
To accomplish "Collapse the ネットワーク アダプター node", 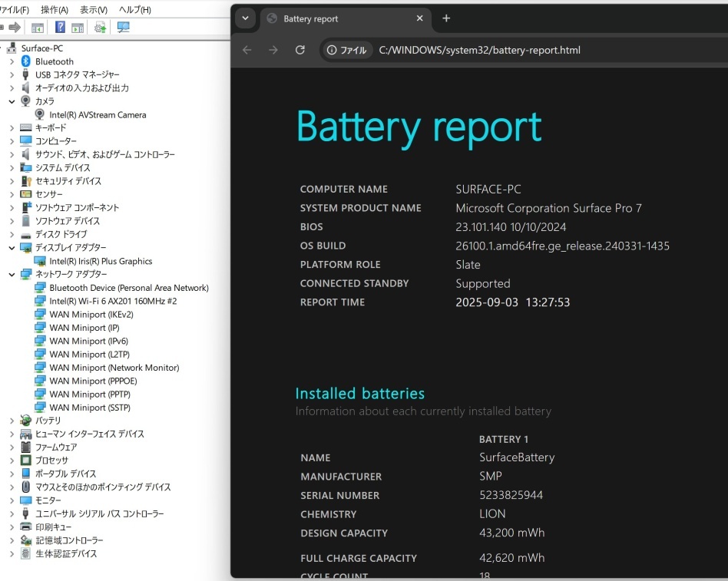I will pyautogui.click(x=12, y=274).
